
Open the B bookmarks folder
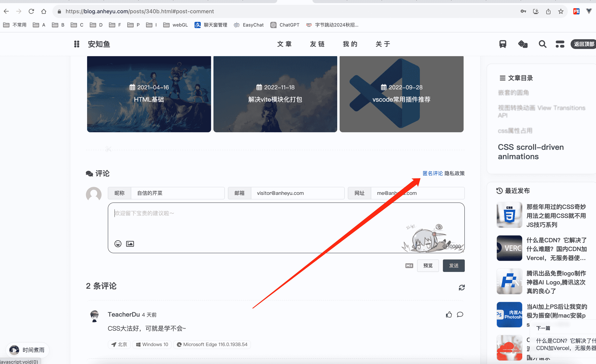pos(58,25)
